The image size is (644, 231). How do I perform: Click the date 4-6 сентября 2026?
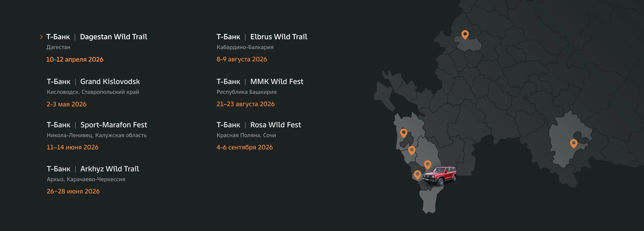[x=245, y=147]
